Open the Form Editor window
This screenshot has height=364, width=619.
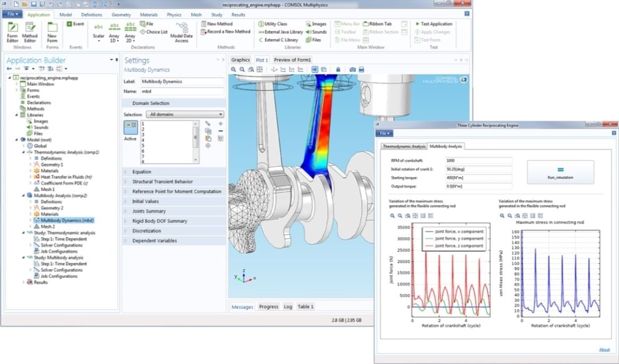point(12,31)
